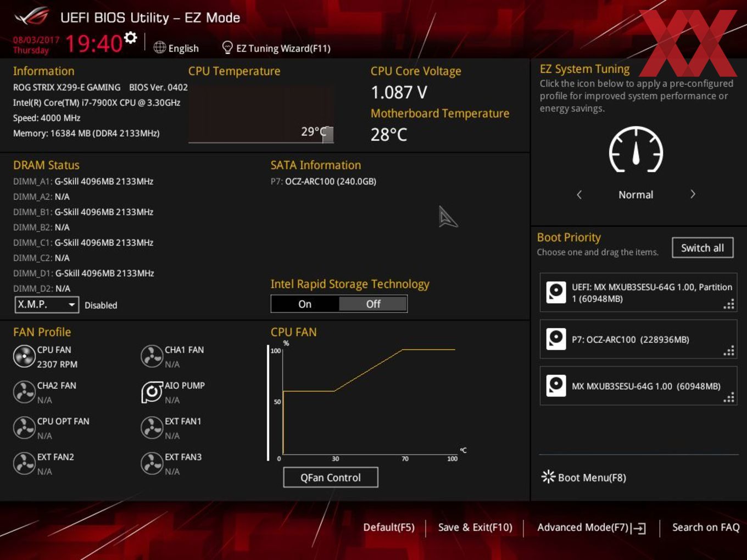
Task: Select the EXT FAN1 fan icon
Action: pos(152,428)
